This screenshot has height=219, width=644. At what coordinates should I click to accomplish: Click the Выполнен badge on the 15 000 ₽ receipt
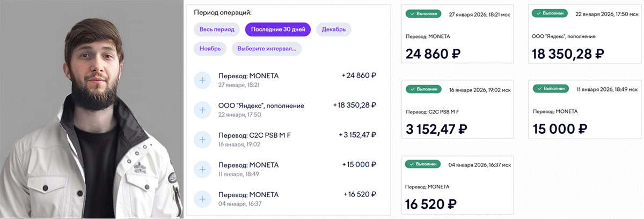(x=549, y=88)
